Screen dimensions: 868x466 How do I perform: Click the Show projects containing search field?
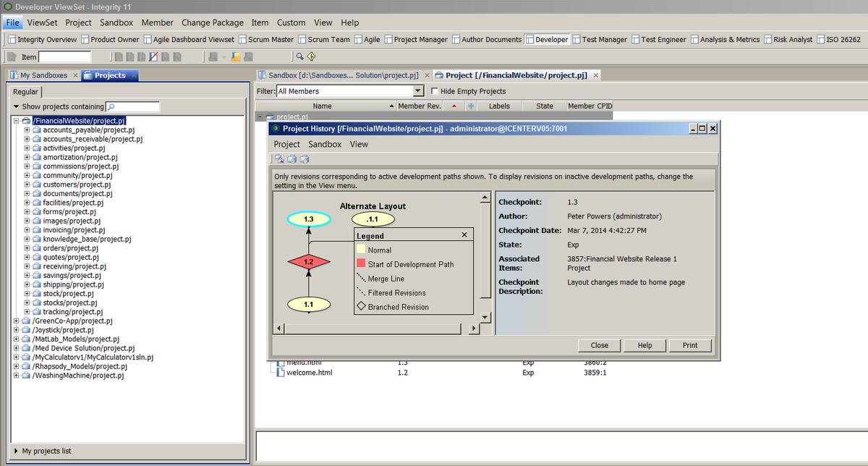(137, 107)
